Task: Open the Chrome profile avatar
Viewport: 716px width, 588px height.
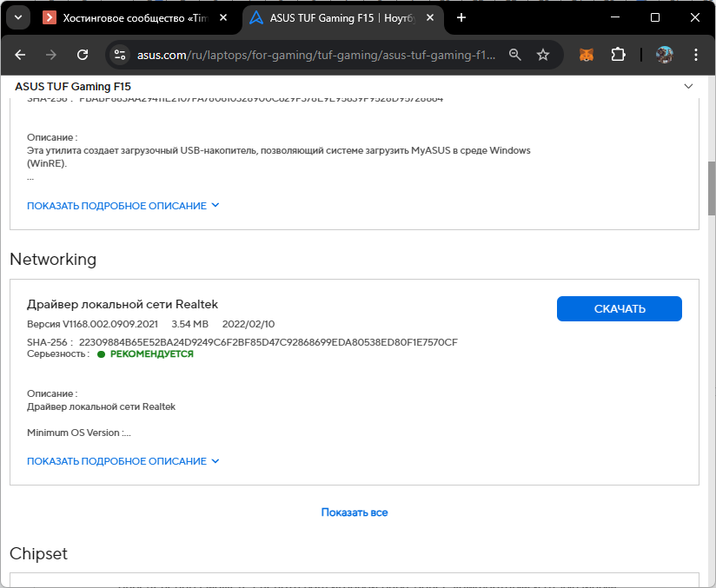Action: 664,55
